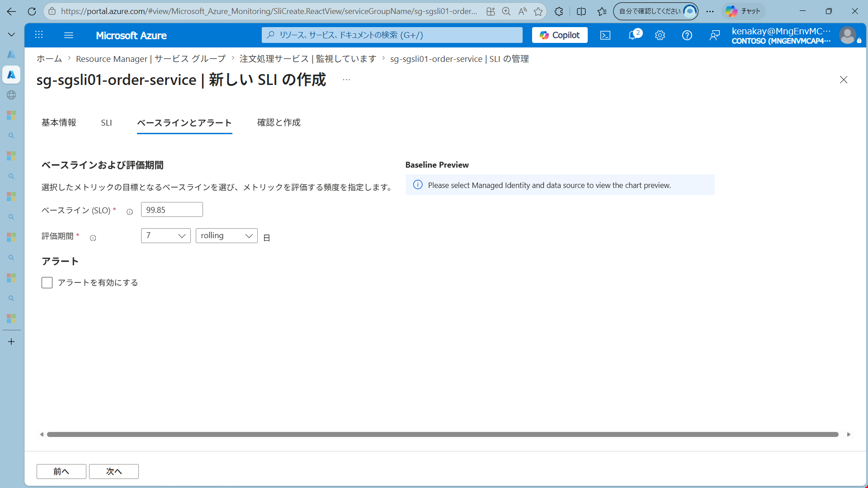Click the browser address bar URL
The width and height of the screenshot is (868, 488).
pos(269,11)
